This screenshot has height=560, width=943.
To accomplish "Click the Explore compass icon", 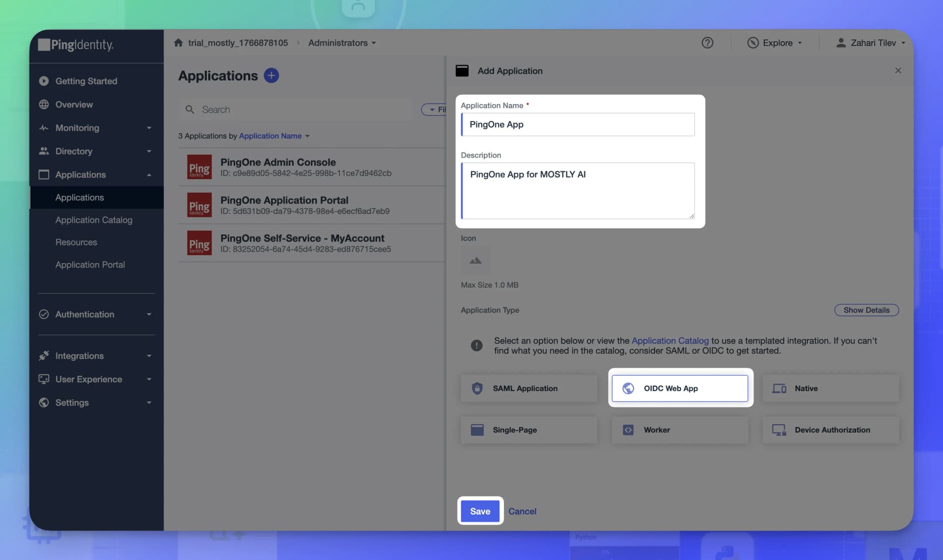I will [x=753, y=43].
